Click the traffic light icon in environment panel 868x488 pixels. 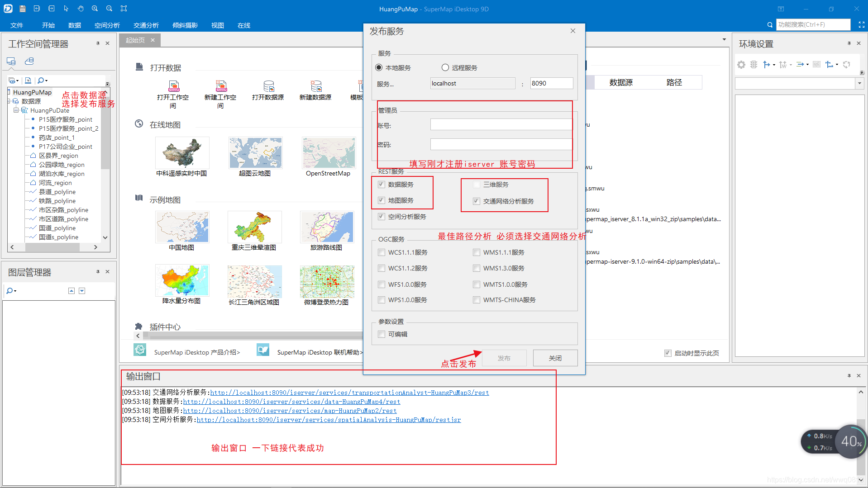(x=754, y=65)
